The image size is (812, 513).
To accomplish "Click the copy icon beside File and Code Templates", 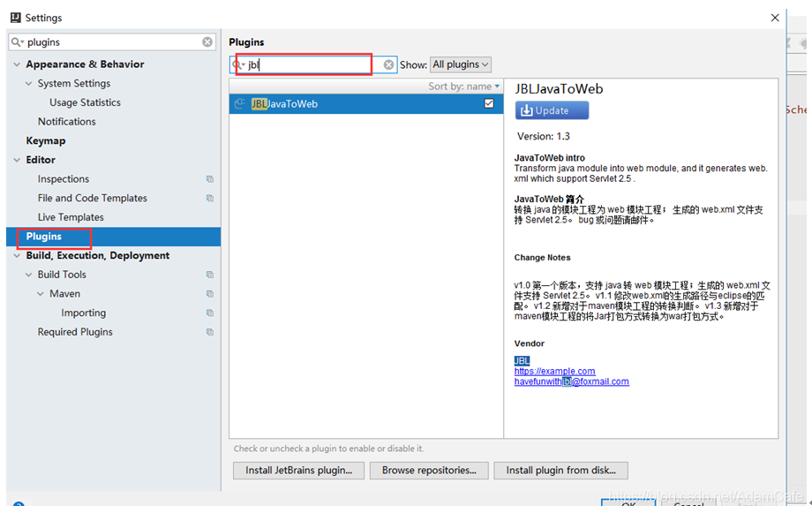I will (x=210, y=198).
